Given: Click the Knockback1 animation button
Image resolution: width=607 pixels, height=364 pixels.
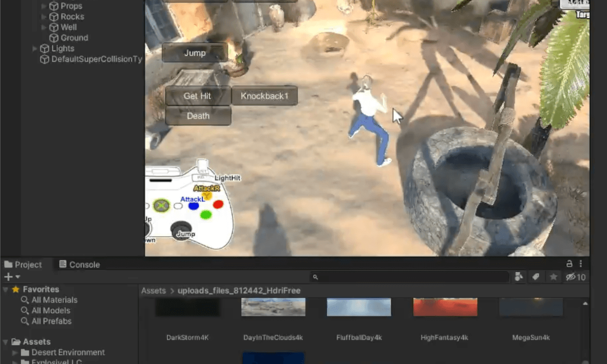Looking at the screenshot, I should click(264, 96).
